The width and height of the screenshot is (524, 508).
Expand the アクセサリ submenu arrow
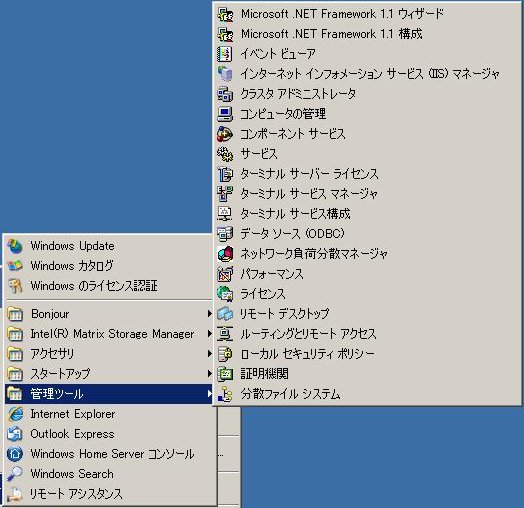coord(209,354)
